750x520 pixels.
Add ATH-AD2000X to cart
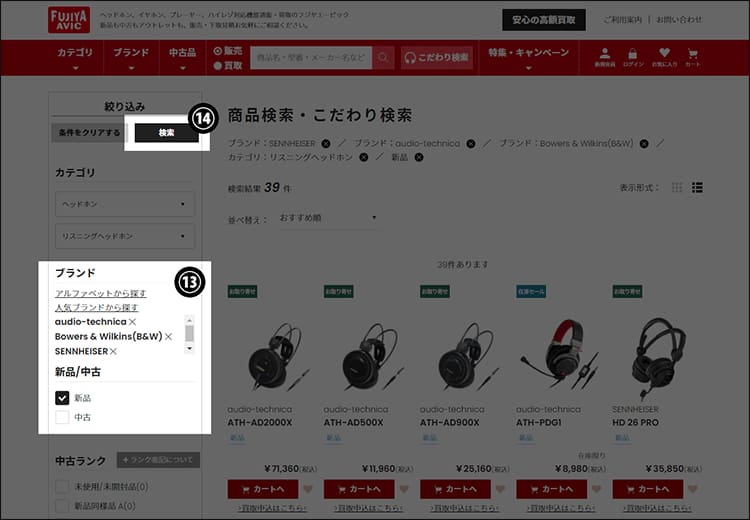pyautogui.click(x=263, y=489)
